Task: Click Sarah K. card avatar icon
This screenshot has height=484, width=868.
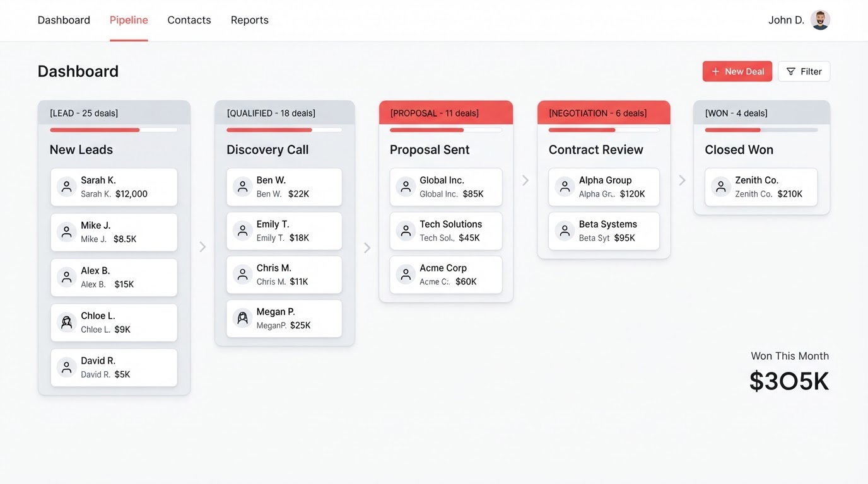Action: tap(66, 187)
